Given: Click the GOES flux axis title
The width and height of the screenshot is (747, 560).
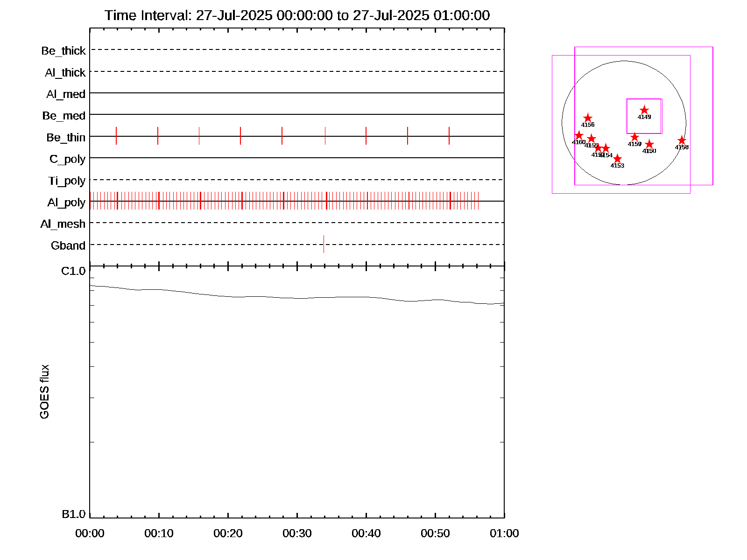Looking at the screenshot, I should click(x=44, y=392).
